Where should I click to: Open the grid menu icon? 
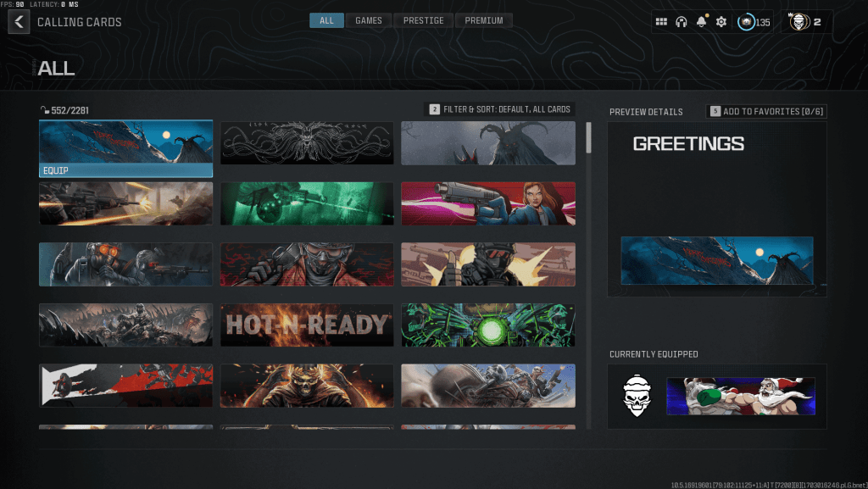[661, 22]
